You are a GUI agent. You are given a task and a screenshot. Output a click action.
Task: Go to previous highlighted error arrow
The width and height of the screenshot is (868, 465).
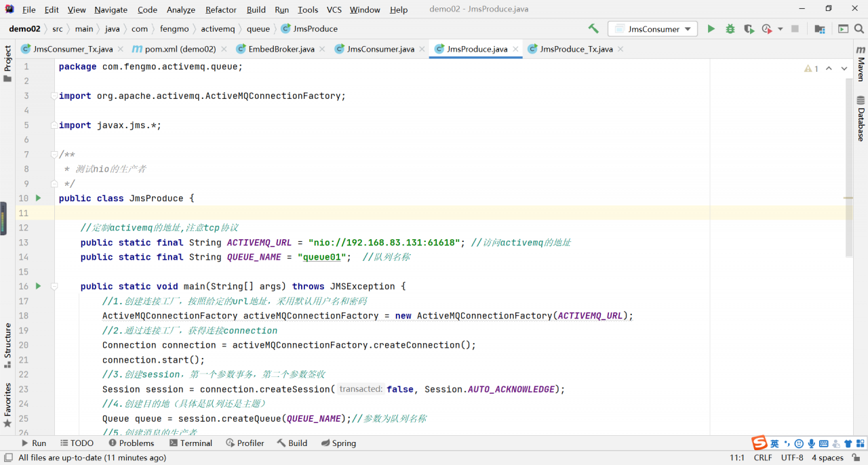[x=829, y=68]
